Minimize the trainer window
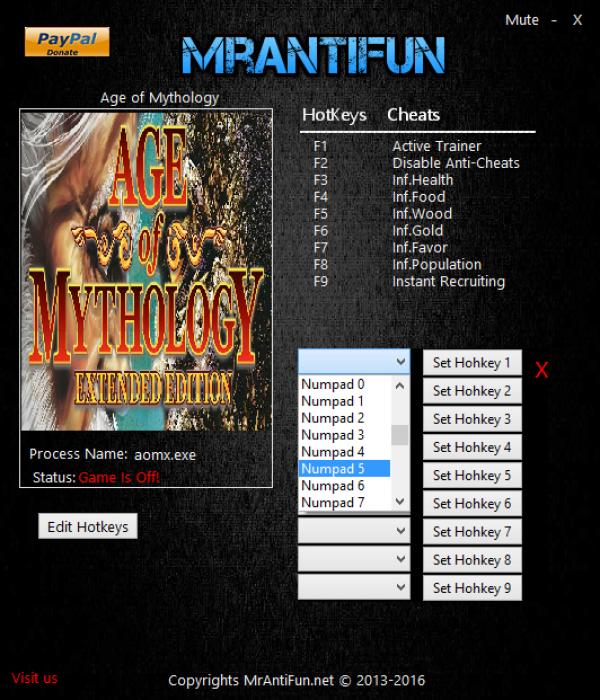 (x=554, y=20)
